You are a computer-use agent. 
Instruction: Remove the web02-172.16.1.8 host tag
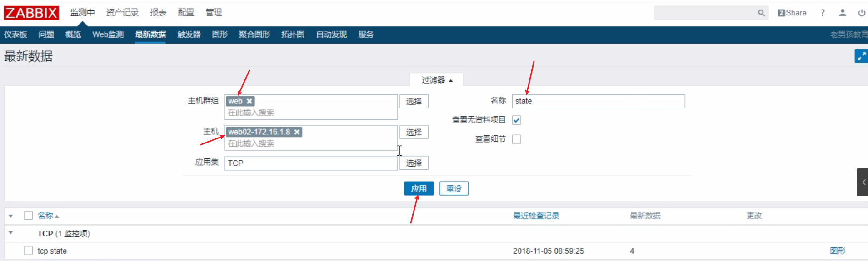click(297, 132)
